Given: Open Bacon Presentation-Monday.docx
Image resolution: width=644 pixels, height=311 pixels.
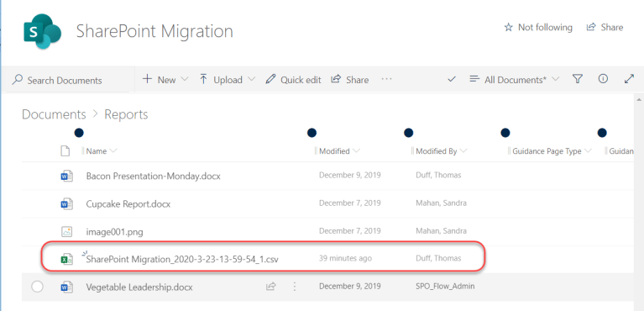Looking at the screenshot, I should pyautogui.click(x=153, y=176).
